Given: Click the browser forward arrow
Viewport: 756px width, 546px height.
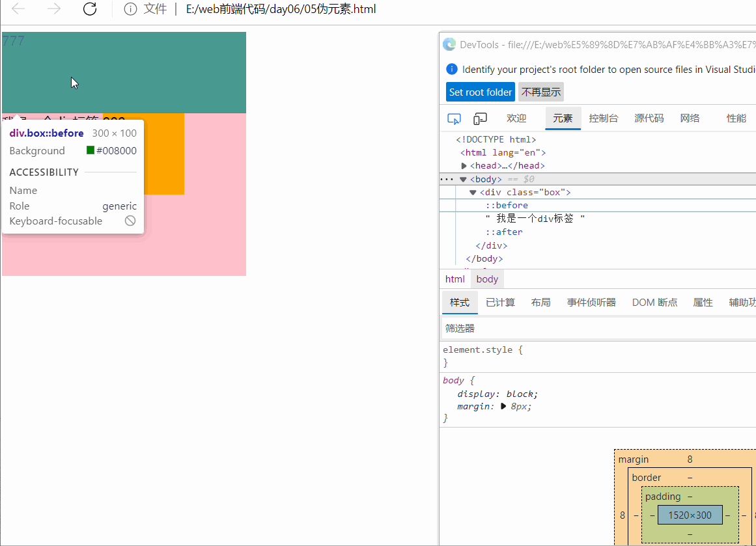Looking at the screenshot, I should (x=54, y=8).
